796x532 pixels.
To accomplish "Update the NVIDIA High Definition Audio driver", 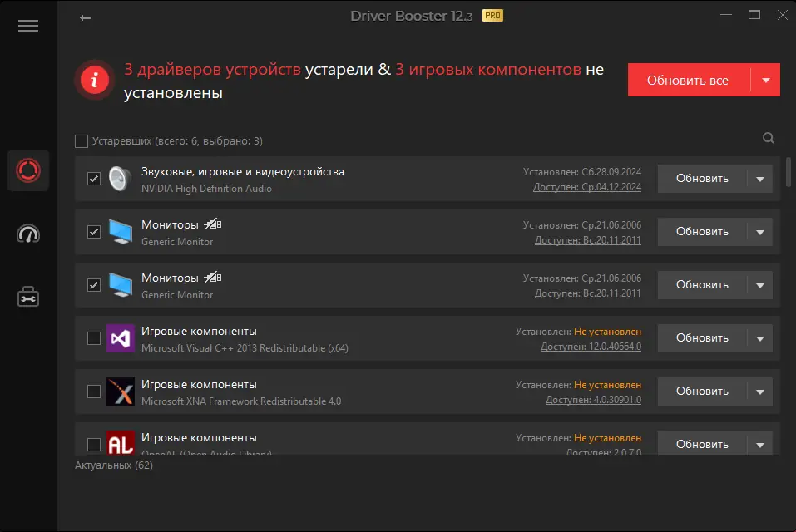I will (702, 179).
